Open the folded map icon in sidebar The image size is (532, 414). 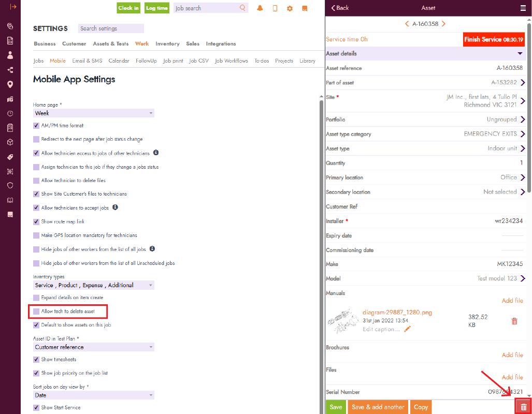pyautogui.click(x=10, y=99)
